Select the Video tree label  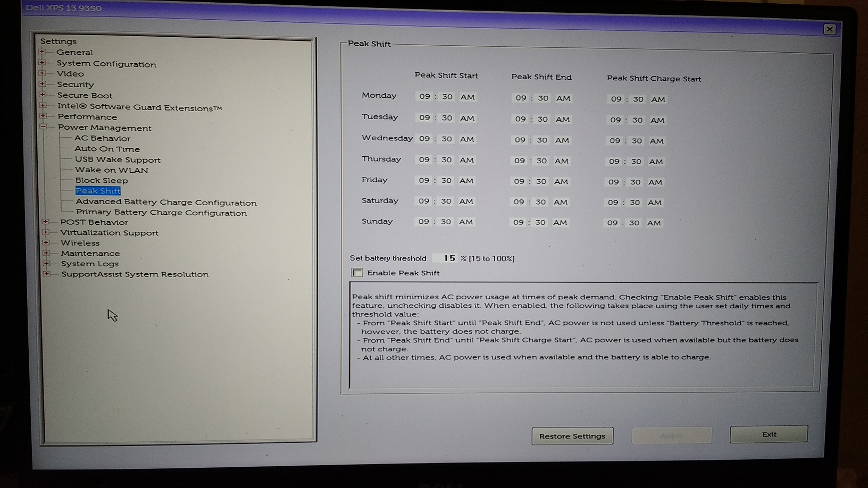pos(70,74)
